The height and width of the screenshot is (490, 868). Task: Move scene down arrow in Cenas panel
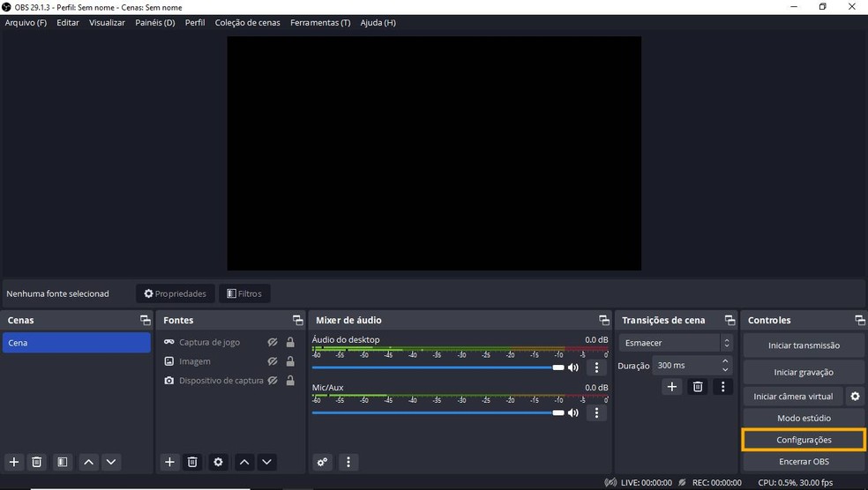click(x=111, y=462)
